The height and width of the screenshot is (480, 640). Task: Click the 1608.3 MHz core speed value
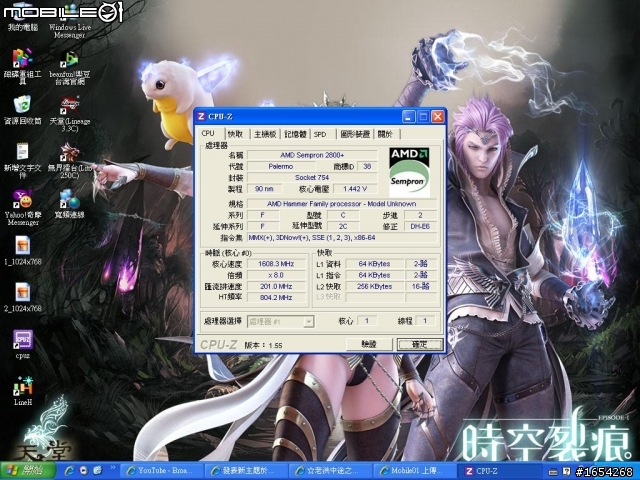coord(276,264)
